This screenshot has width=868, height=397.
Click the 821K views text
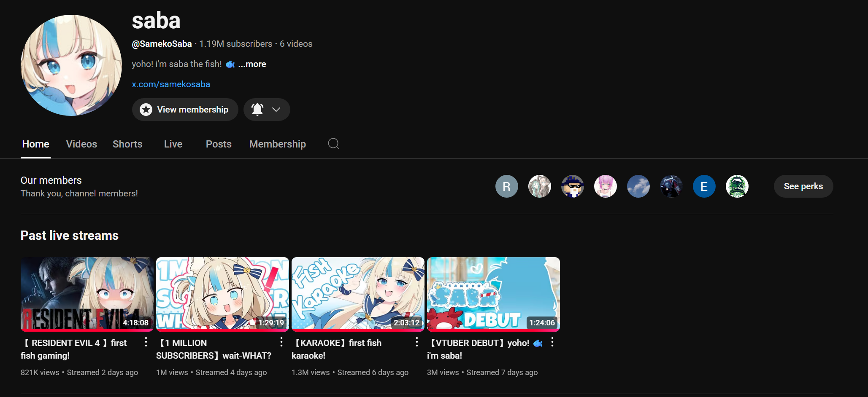tap(40, 373)
